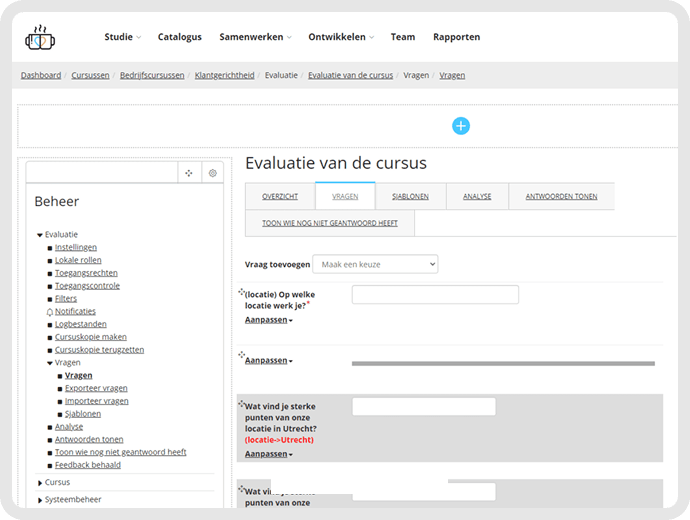The width and height of the screenshot is (690, 520).
Task: Switch to the Sjablonen tab
Action: click(411, 197)
